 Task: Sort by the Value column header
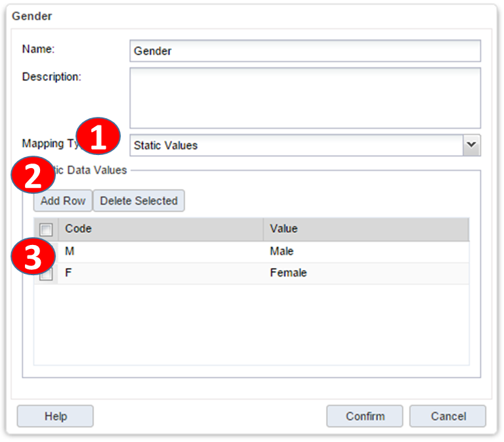click(366, 229)
